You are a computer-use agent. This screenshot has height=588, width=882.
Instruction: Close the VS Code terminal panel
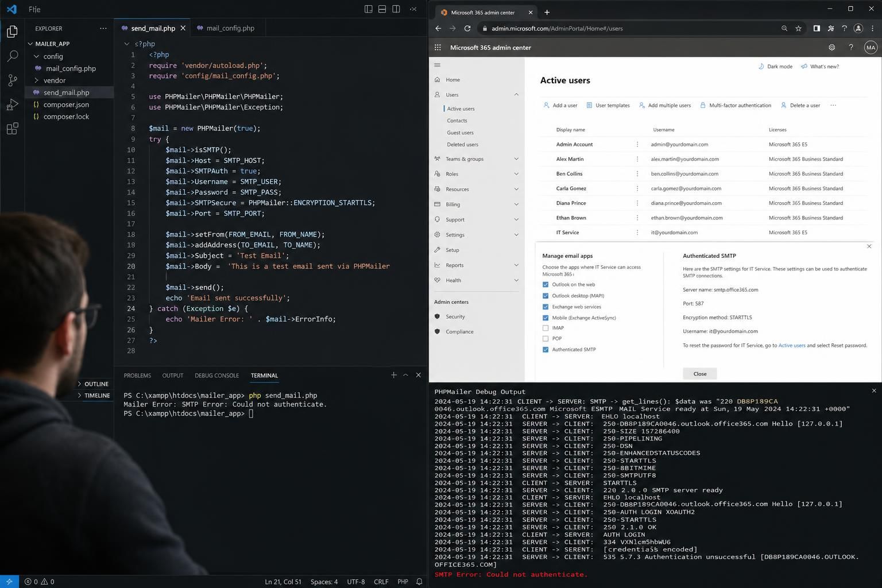click(x=418, y=375)
